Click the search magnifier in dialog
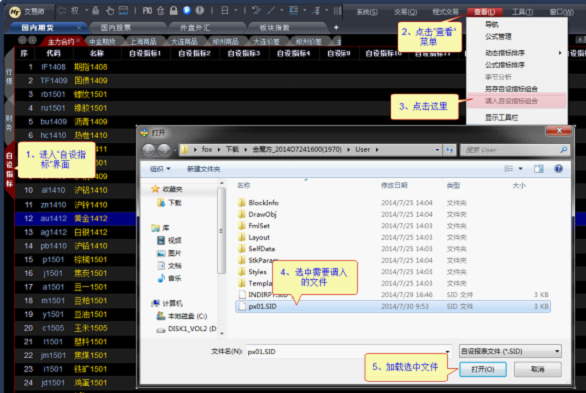 [x=564, y=150]
